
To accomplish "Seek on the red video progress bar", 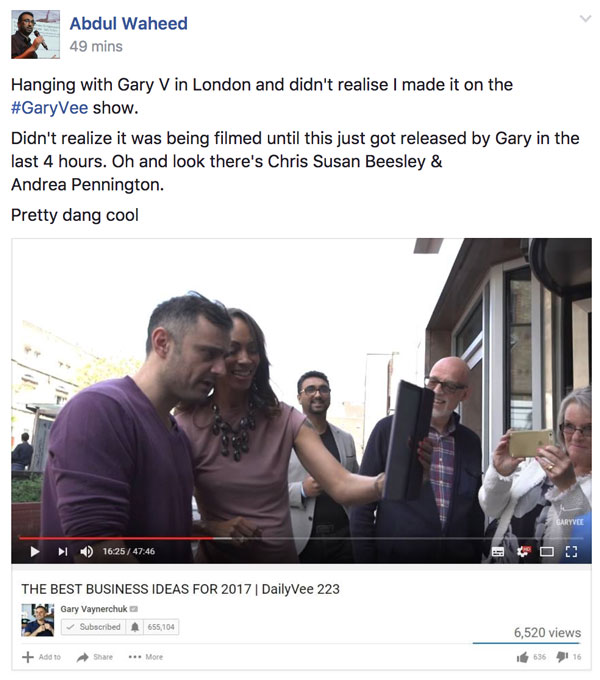I will click(116, 538).
